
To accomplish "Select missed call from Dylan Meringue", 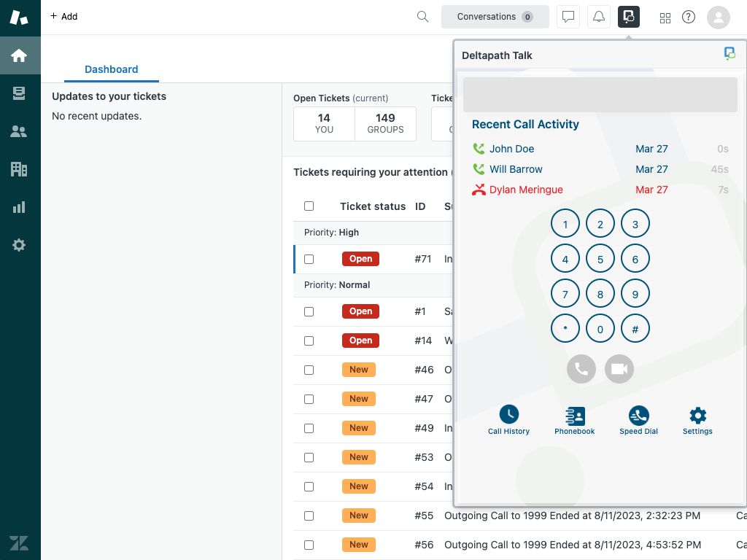I will [525, 190].
